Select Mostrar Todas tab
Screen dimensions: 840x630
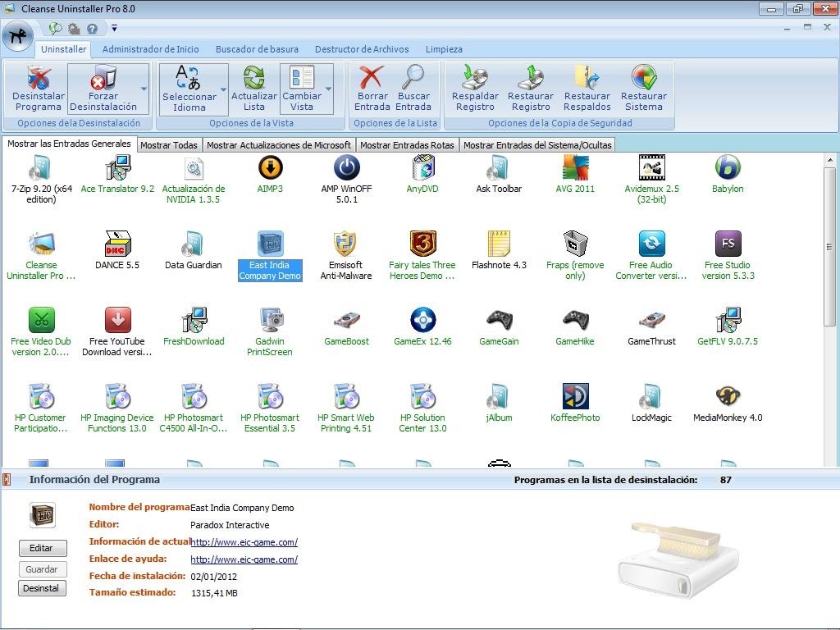(169, 145)
